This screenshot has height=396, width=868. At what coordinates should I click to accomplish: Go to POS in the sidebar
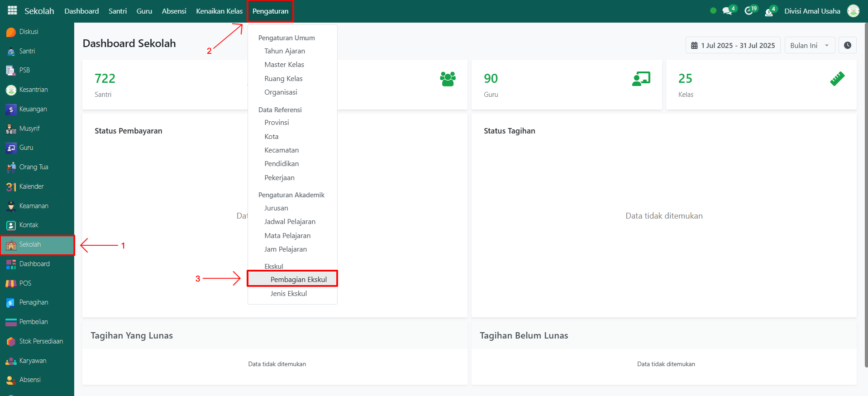25,283
